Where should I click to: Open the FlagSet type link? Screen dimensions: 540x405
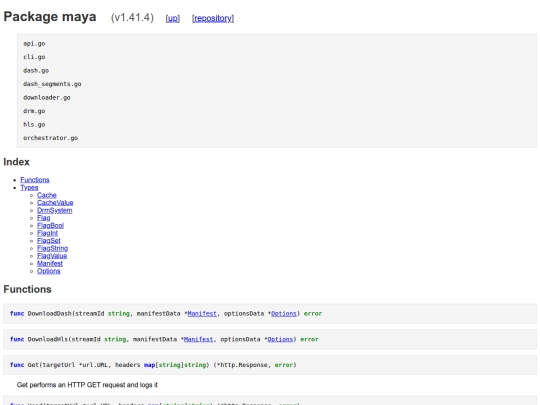pyautogui.click(x=49, y=240)
